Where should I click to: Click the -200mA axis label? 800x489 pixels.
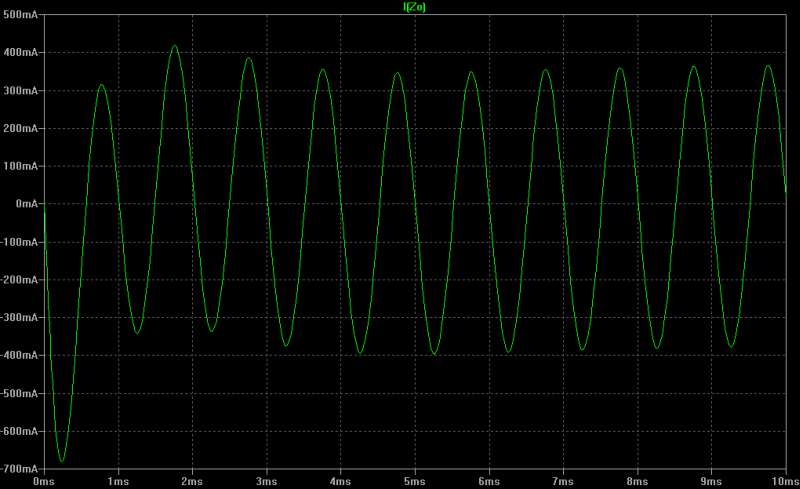pyautogui.click(x=19, y=280)
